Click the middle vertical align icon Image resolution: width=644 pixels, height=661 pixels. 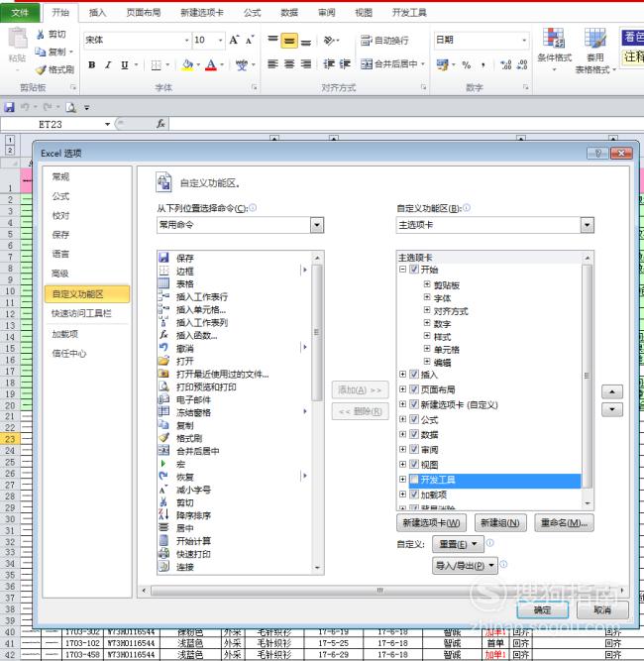(289, 41)
